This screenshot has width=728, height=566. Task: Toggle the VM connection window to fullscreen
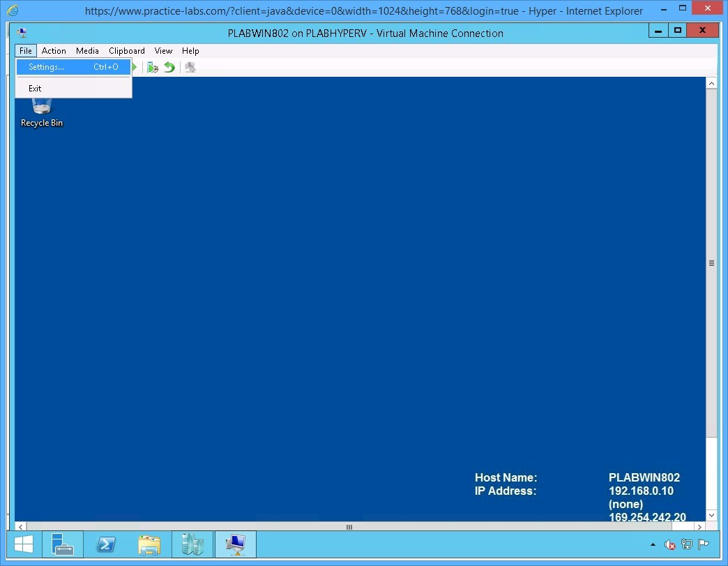click(677, 30)
